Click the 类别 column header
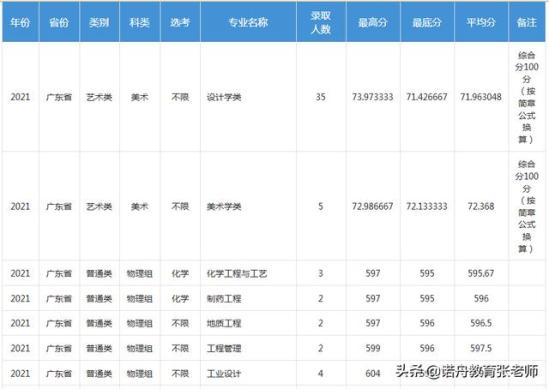Image resolution: width=549 pixels, height=389 pixels. click(x=99, y=22)
